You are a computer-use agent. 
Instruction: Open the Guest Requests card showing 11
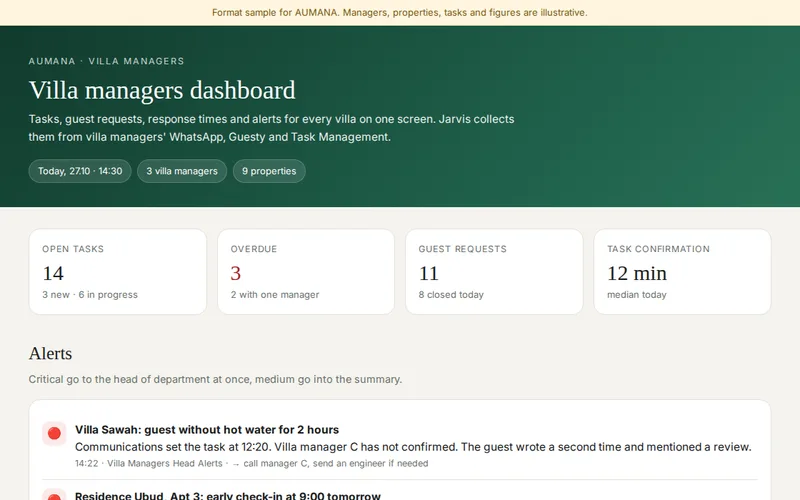pos(494,271)
